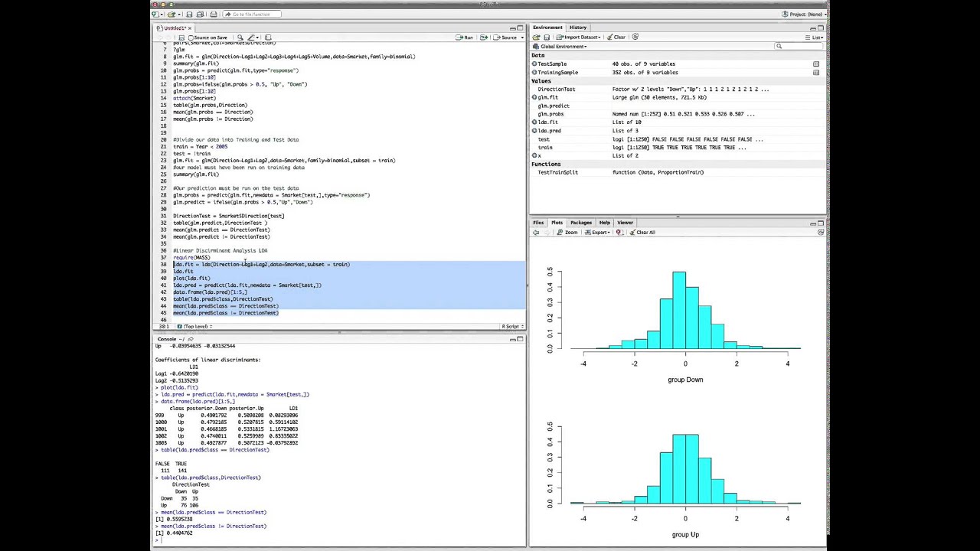Switch to the Files tab

(538, 223)
